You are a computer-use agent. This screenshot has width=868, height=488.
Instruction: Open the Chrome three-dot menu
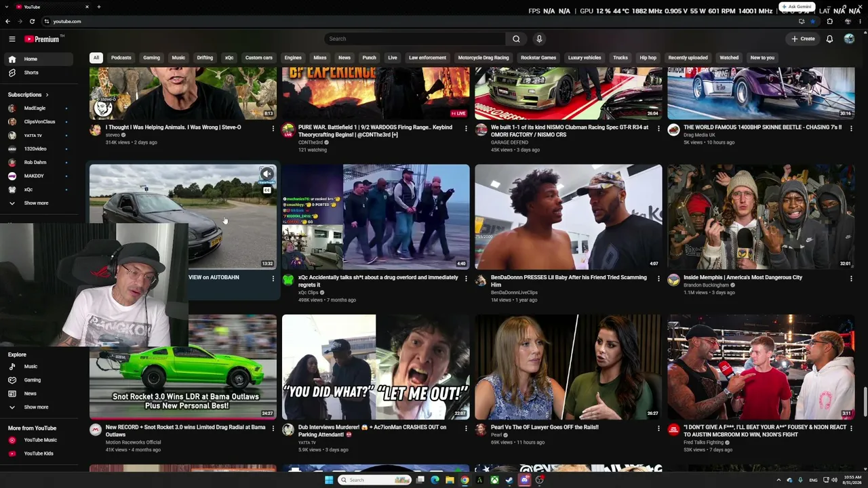click(x=861, y=21)
